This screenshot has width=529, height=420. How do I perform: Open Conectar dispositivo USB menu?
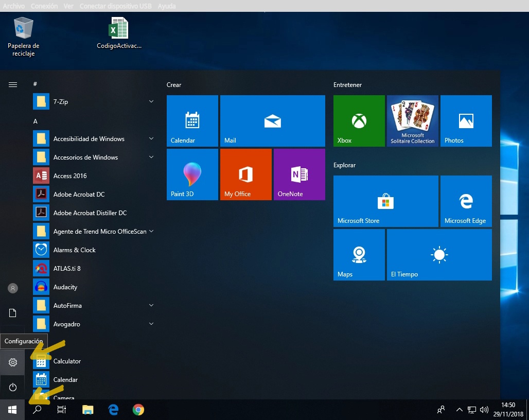pos(115,6)
